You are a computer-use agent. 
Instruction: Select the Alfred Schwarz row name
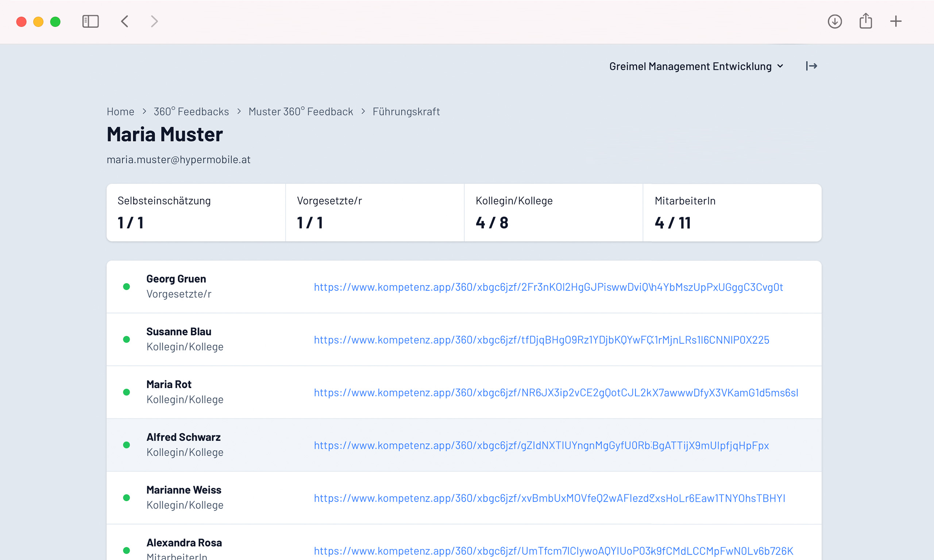coord(184,437)
